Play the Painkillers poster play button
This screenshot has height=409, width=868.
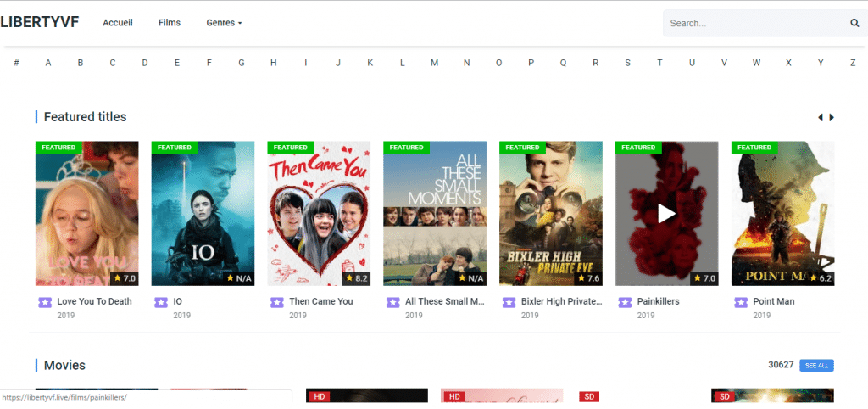(x=666, y=213)
